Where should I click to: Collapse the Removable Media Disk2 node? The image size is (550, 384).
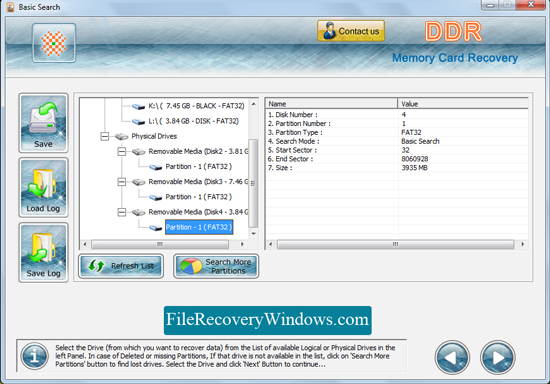122,151
